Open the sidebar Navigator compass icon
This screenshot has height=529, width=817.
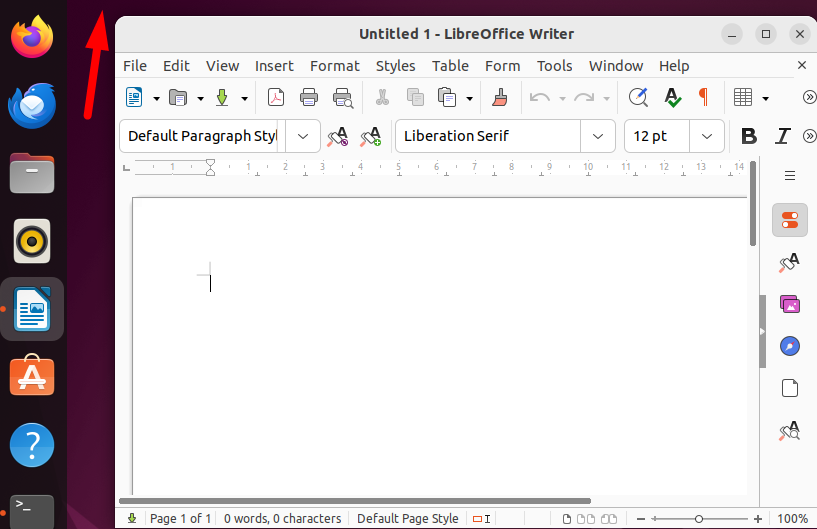[790, 346]
